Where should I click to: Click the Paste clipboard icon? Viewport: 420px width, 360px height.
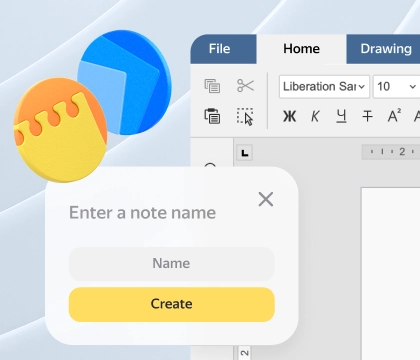click(x=212, y=116)
